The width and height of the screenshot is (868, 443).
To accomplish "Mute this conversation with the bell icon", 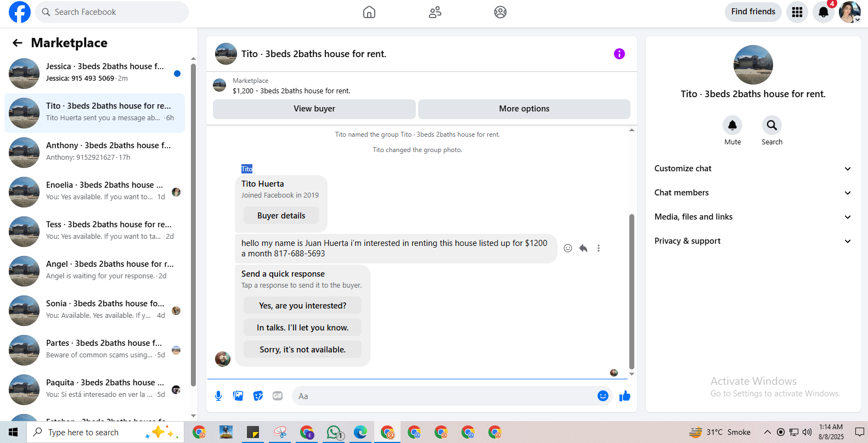I will [732, 125].
